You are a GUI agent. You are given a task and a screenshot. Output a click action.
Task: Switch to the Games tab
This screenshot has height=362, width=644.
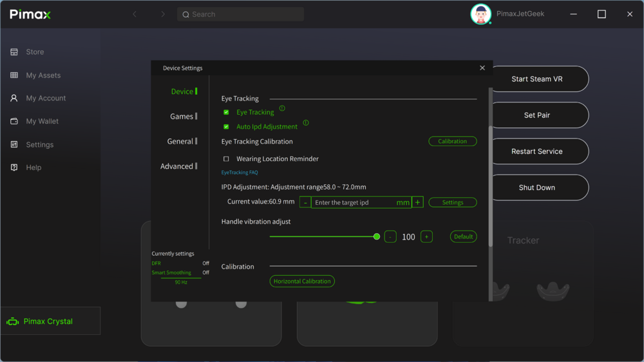pyautogui.click(x=183, y=117)
